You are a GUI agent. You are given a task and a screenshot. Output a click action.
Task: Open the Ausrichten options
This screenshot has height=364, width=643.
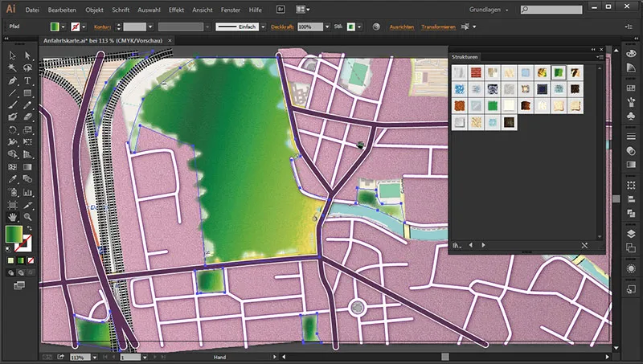point(401,27)
